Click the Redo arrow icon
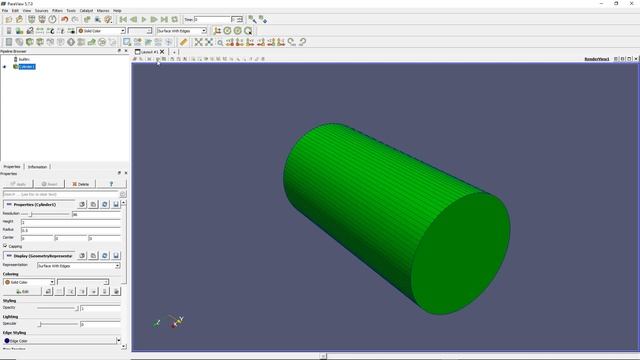The width and height of the screenshot is (640, 360). point(75,19)
